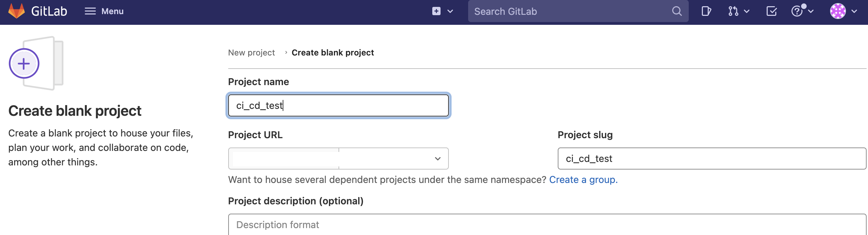The height and width of the screenshot is (235, 868).
Task: Click the GitLab fox logo
Action: (x=17, y=11)
